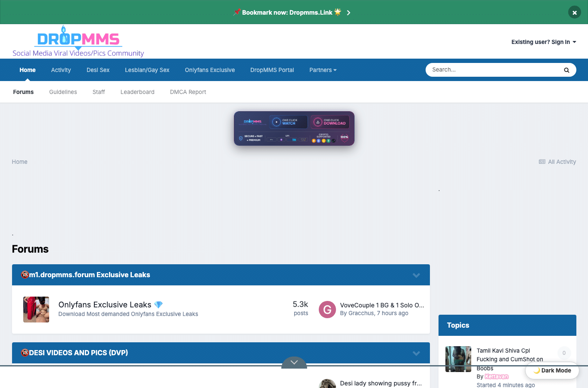Image resolution: width=588 pixels, height=388 pixels.
Task: Click One Click Download in ad banner
Action: pos(330,122)
